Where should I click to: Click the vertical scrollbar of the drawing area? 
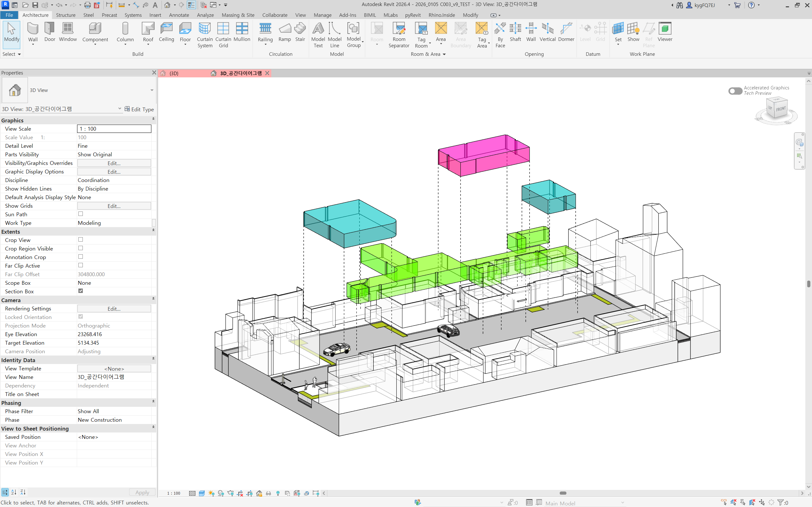pos(808,283)
